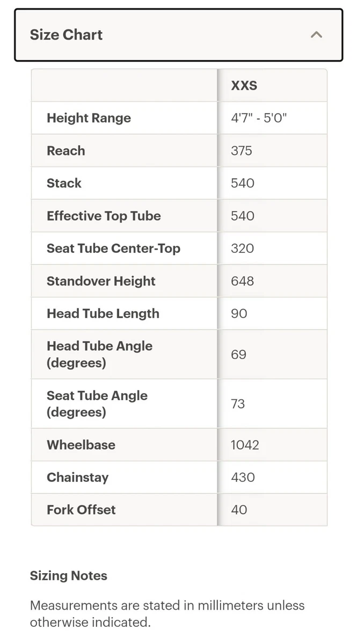Select the Reach value 375
Screen dimensions: 357x644
pos(242,151)
